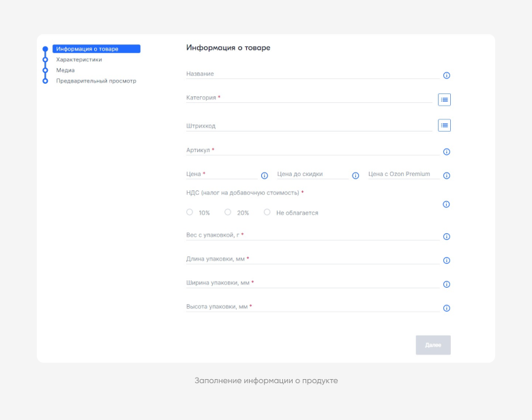Focus the Артикул input field

tap(312, 150)
